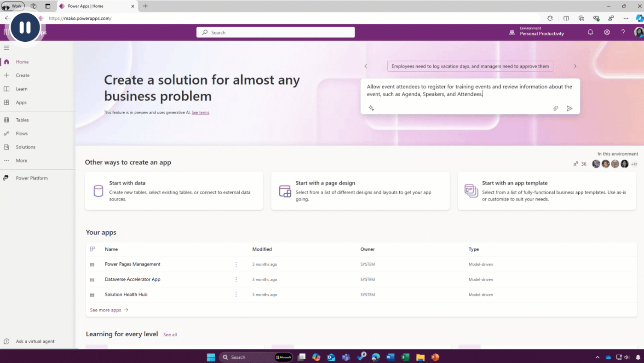
Task: Toggle the Edge split screen icon
Action: pyautogui.click(x=566, y=18)
